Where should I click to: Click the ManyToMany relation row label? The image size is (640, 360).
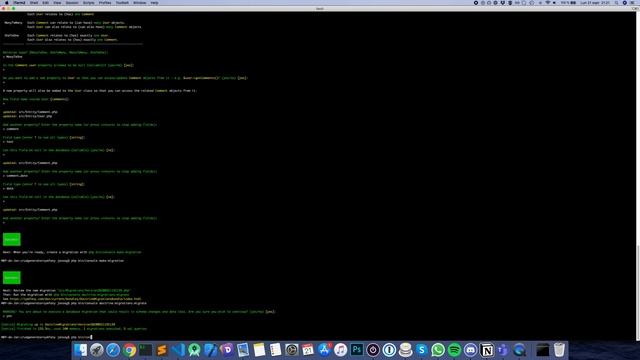point(13,23)
